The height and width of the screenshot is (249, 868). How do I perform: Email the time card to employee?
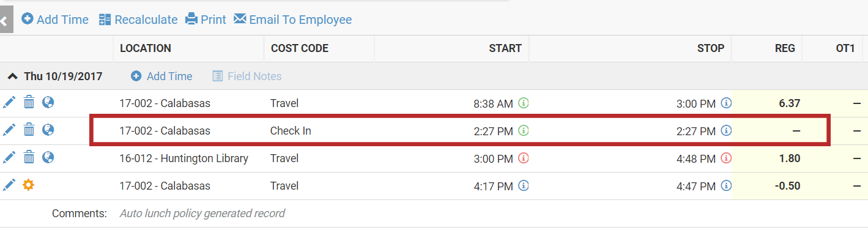pyautogui.click(x=293, y=20)
